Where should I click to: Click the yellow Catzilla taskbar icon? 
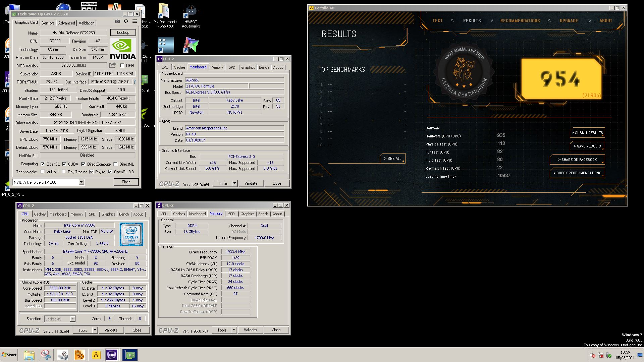point(96,355)
